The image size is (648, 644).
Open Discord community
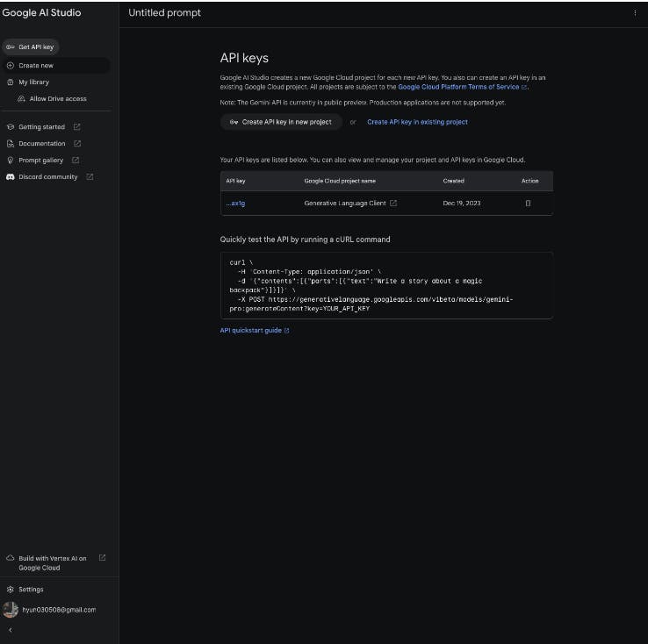click(x=48, y=176)
